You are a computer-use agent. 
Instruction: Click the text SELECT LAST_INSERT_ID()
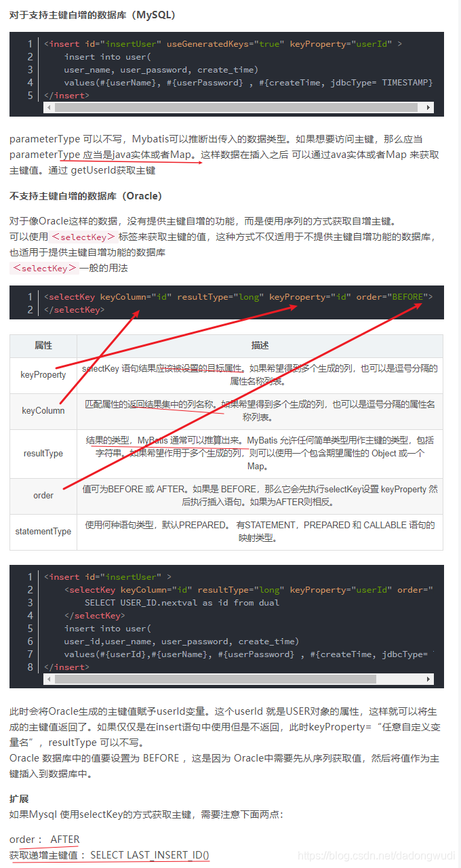coord(150,854)
